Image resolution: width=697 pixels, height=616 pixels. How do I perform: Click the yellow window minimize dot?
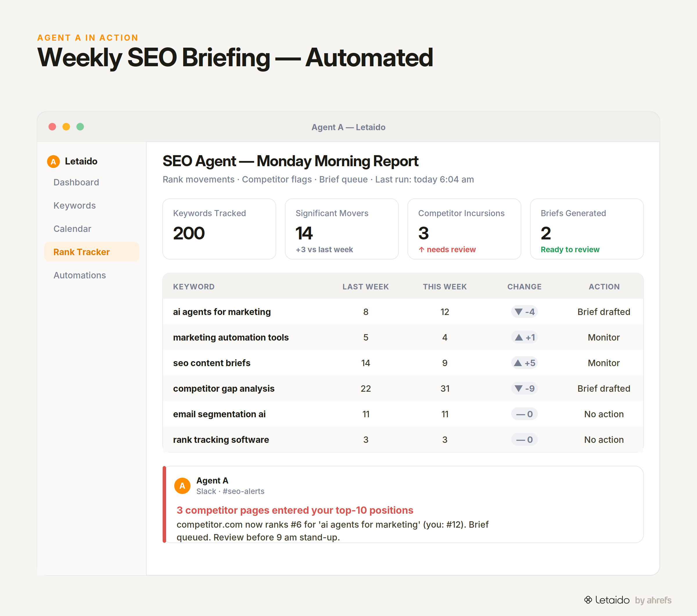pyautogui.click(x=66, y=127)
